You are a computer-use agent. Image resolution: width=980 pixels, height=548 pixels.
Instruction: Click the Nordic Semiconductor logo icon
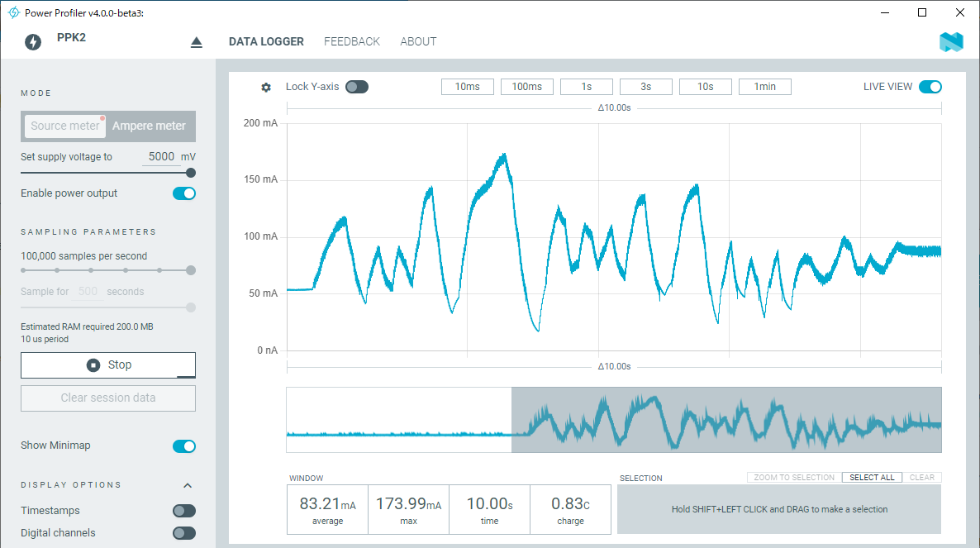coord(951,42)
